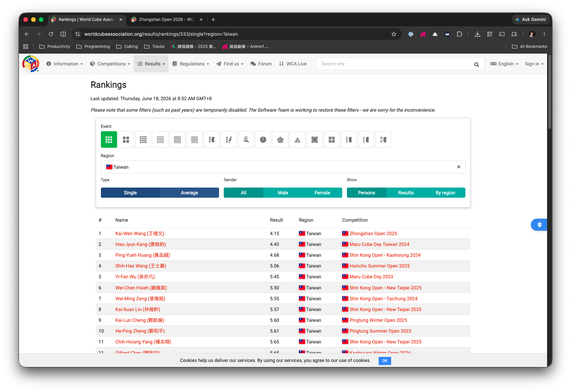571x392 pixels.
Task: Select the Pyraminx event icon
Action: click(297, 140)
